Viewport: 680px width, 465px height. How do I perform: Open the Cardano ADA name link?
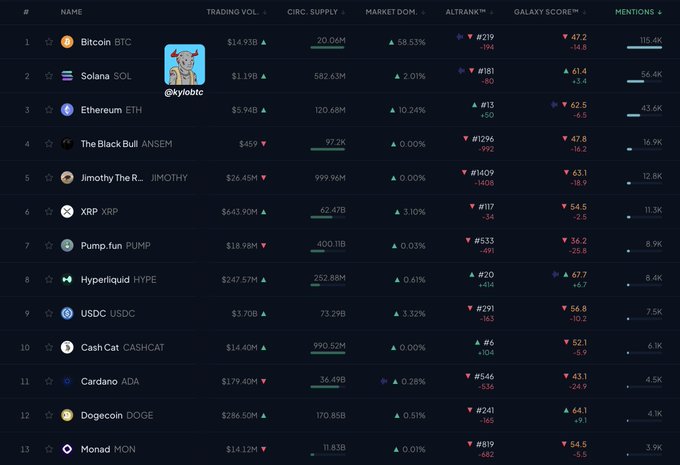110,381
